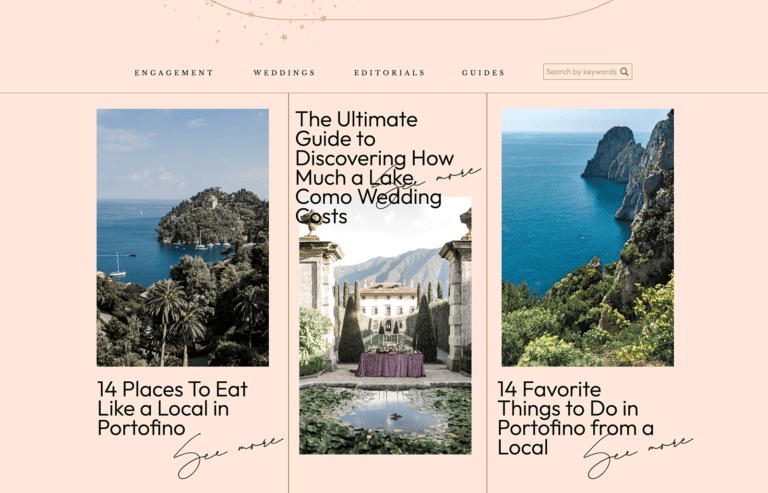Open the Portofino harbor photo
The width and height of the screenshot is (768, 493).
click(x=183, y=237)
